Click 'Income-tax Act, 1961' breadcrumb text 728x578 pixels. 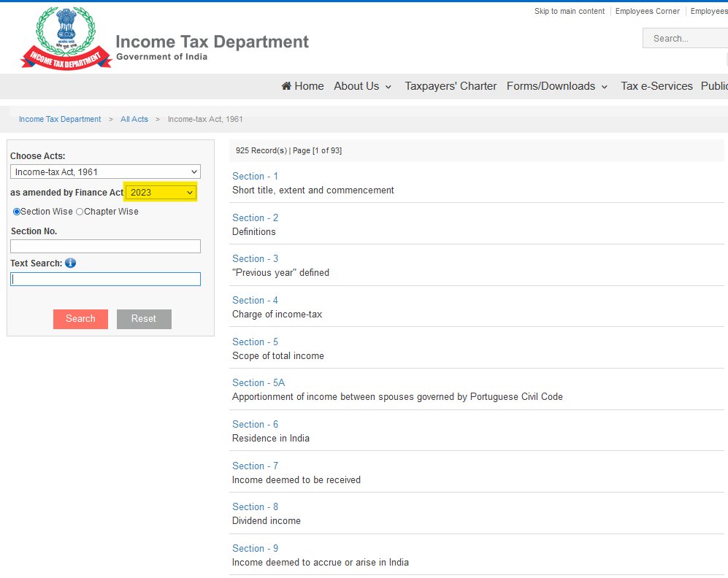coord(205,119)
